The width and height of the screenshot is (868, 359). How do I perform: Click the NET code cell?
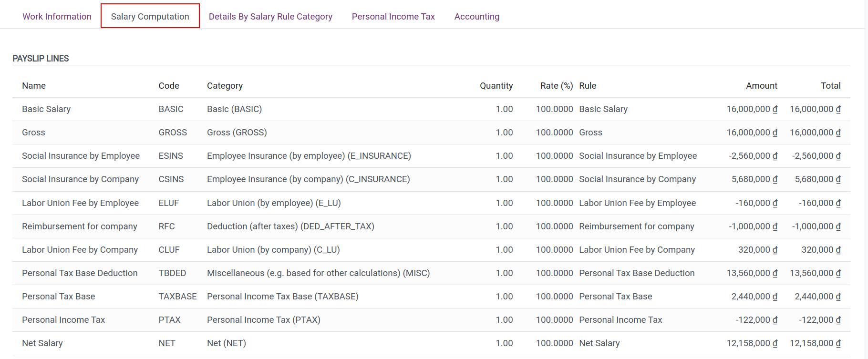(167, 343)
